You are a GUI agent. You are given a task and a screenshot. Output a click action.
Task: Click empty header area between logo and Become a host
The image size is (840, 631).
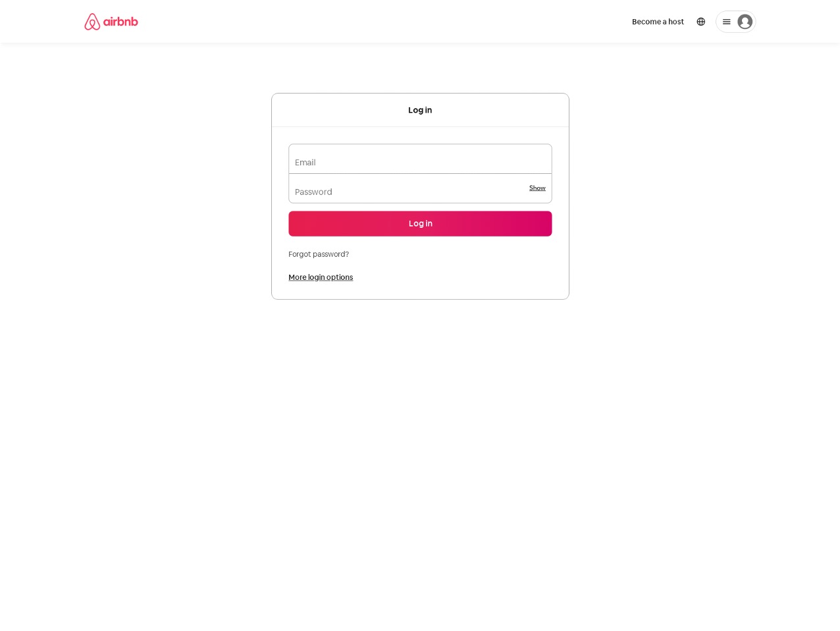pyautogui.click(x=382, y=22)
